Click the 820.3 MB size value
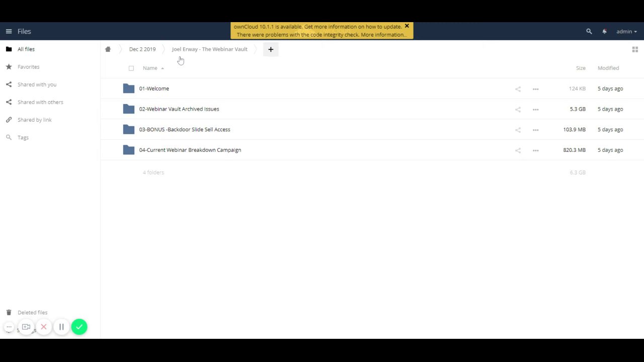 coord(574,150)
